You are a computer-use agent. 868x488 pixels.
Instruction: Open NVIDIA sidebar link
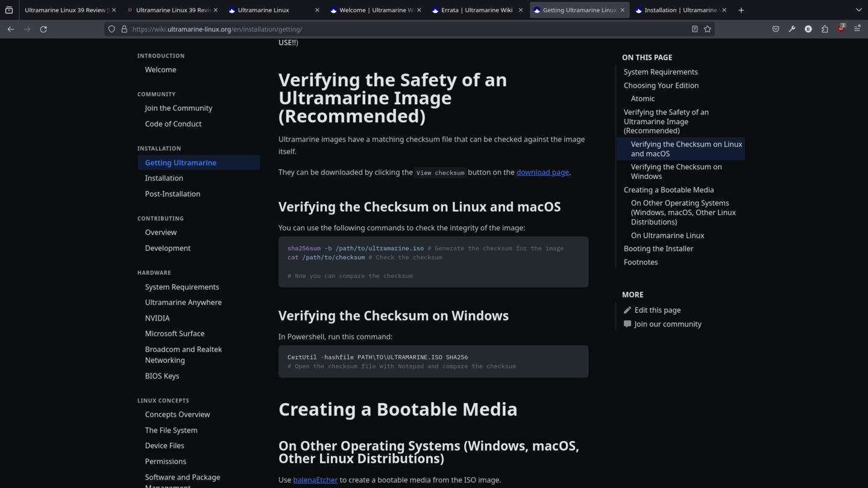coord(157,318)
